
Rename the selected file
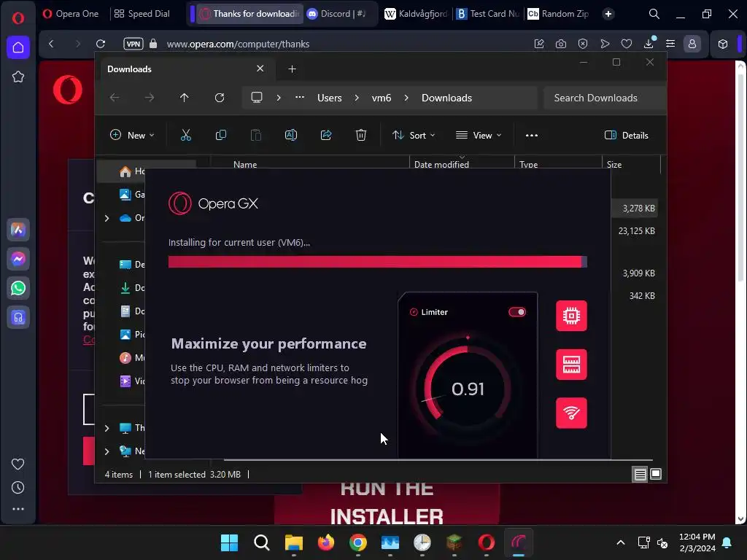[x=290, y=135]
